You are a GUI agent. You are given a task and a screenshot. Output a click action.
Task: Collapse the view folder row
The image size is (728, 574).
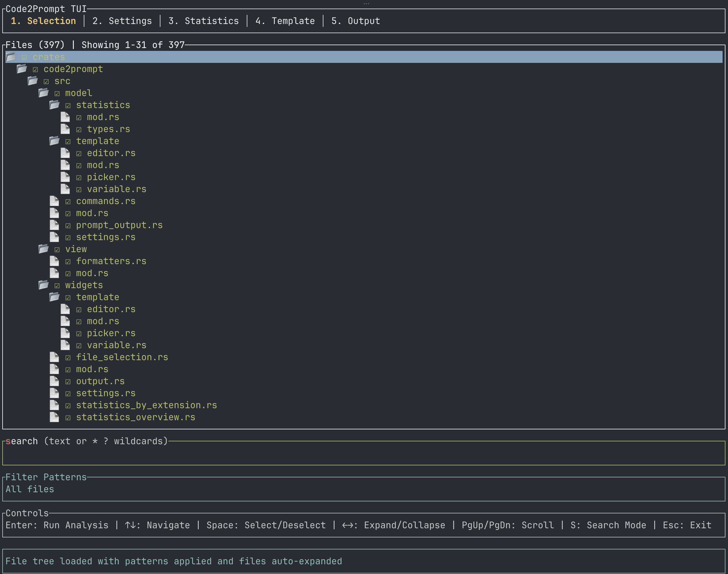[x=364, y=249]
